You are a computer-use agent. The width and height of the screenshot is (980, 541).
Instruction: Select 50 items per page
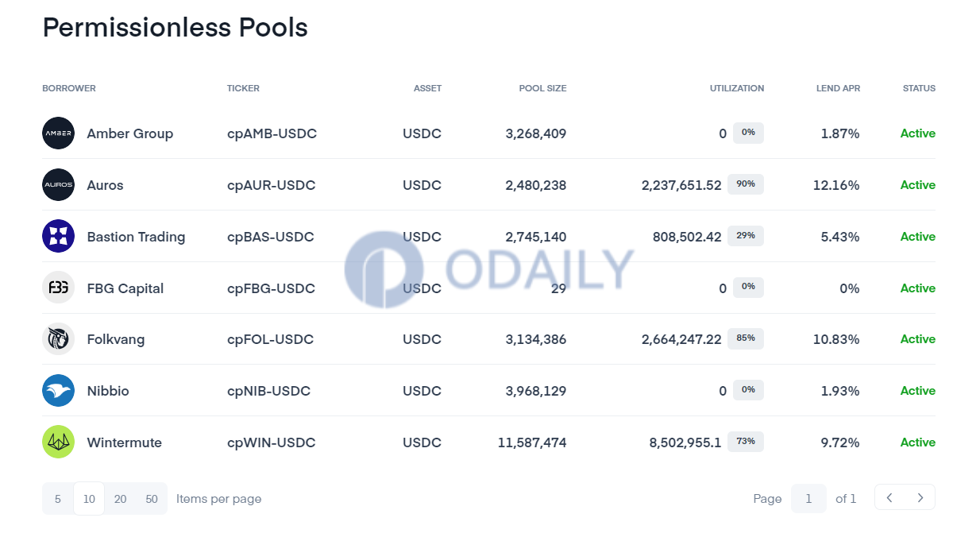[152, 499]
